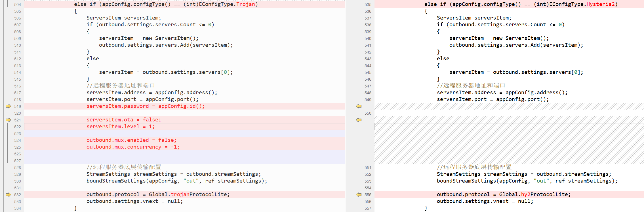Click empty line 520 in left pane
Viewport: 644px width, 212px height.
click(x=184, y=113)
